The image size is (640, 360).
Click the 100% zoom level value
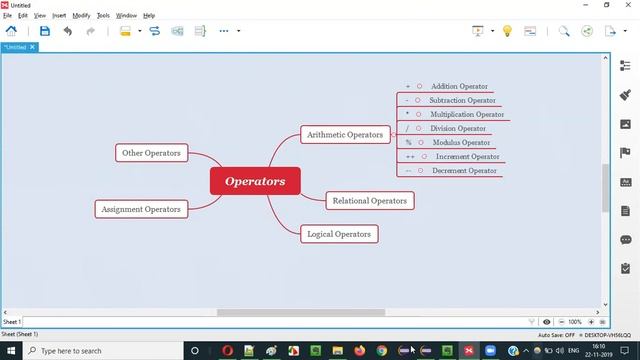coord(575,322)
